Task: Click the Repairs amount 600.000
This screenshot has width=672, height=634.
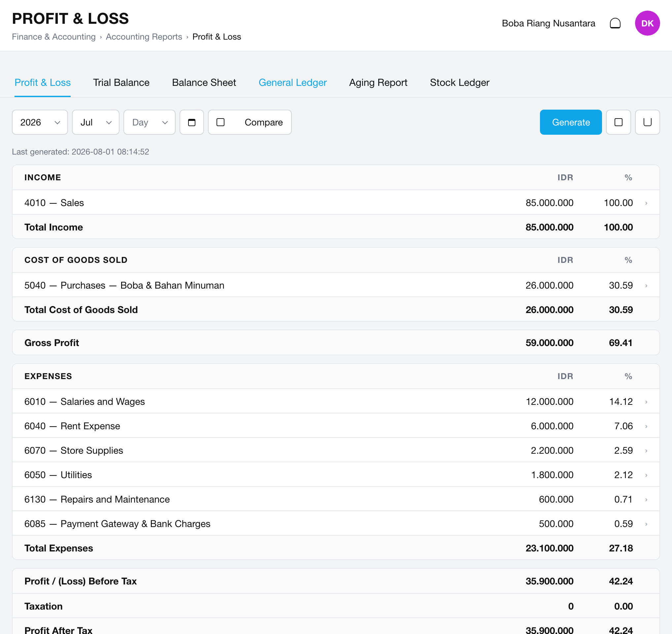Action: (x=556, y=499)
